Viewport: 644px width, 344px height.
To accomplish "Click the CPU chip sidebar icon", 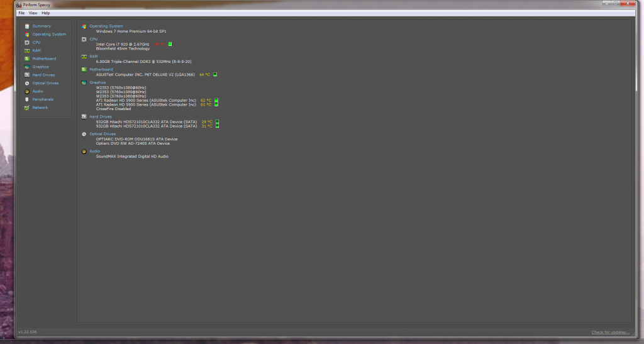I will click(26, 42).
